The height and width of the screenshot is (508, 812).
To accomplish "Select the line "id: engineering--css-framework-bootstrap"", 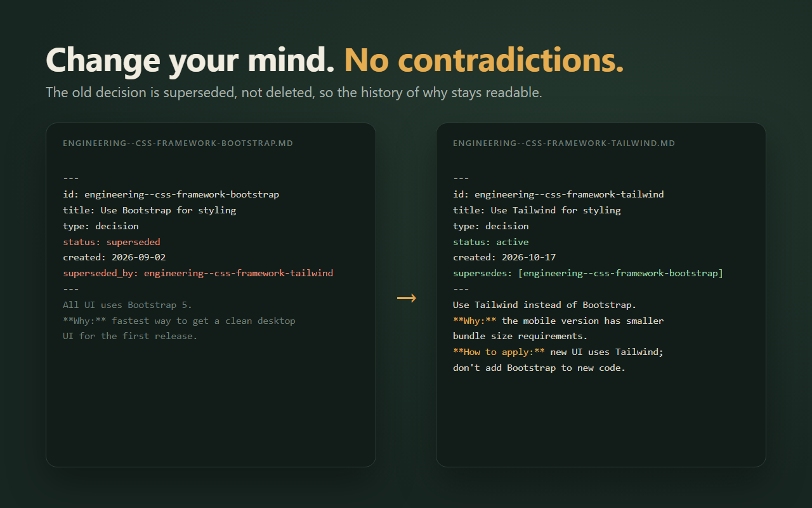I will click(x=171, y=194).
